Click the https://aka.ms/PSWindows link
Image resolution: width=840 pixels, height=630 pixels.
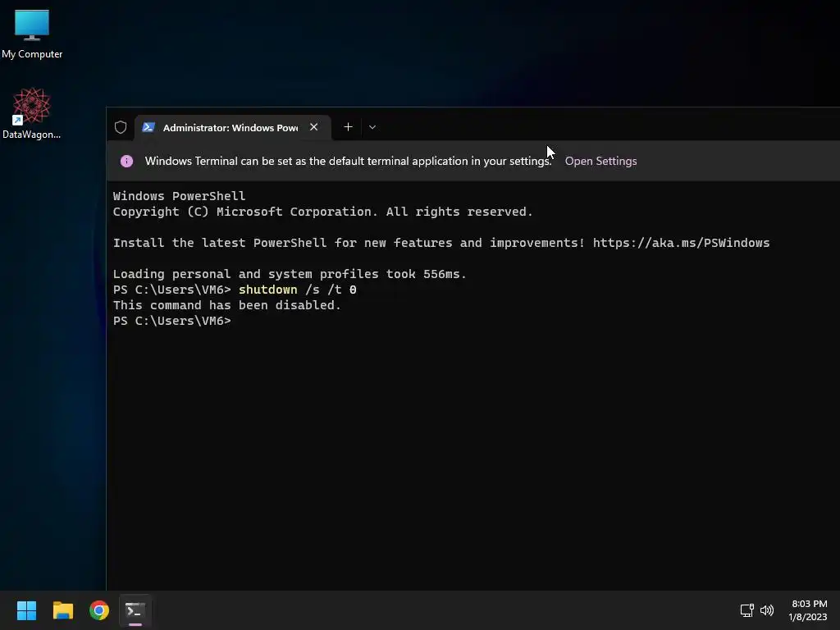click(x=681, y=243)
